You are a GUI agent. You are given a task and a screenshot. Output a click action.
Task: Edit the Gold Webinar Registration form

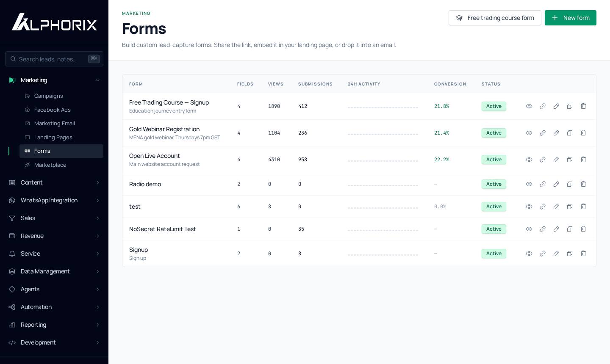(556, 133)
